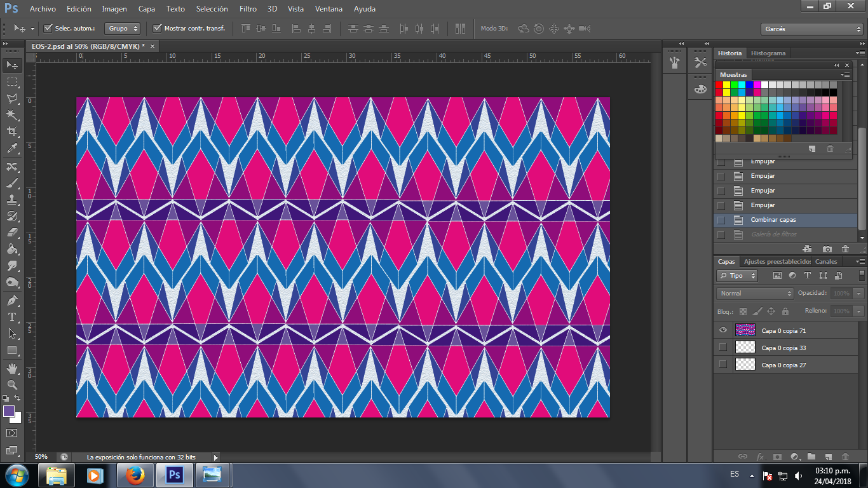This screenshot has width=868, height=488.
Task: Open the Capas panel options menu
Action: click(x=860, y=261)
